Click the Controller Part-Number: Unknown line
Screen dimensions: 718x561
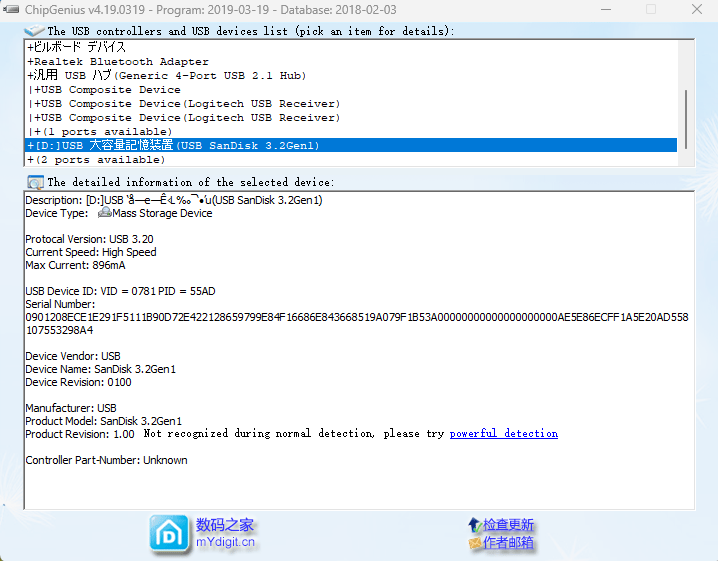[106, 460]
